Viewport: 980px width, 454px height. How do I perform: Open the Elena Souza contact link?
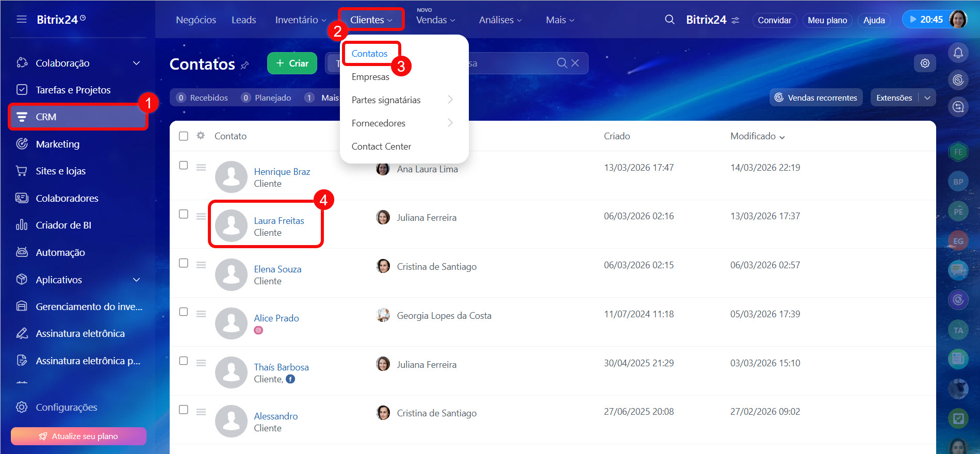click(277, 269)
